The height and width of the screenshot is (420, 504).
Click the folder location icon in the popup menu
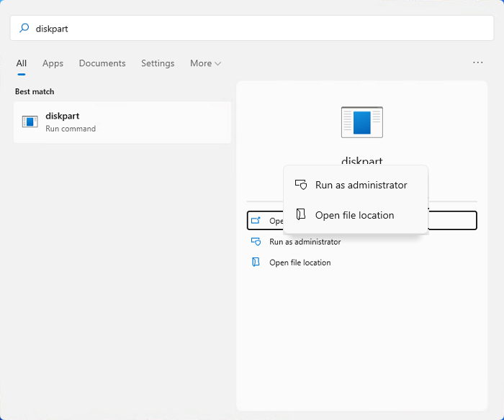[302, 215]
